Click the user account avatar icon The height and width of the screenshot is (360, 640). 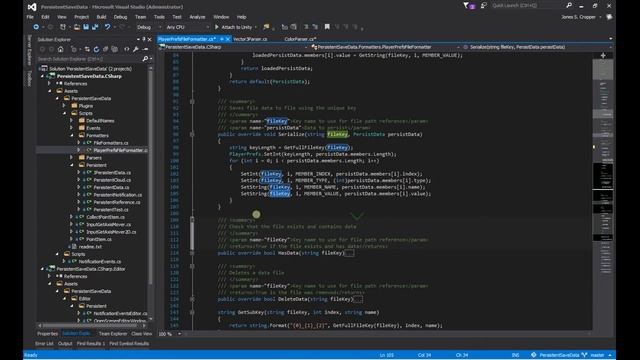click(609, 17)
